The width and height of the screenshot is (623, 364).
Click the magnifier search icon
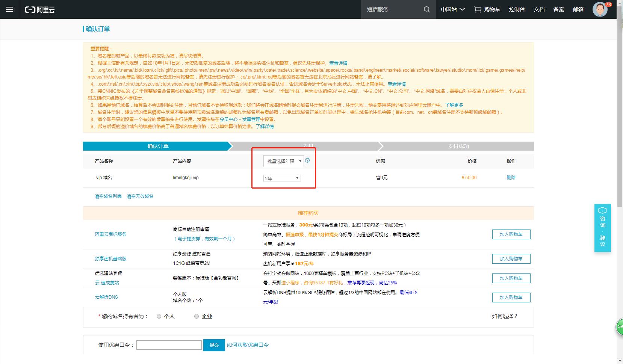(426, 9)
